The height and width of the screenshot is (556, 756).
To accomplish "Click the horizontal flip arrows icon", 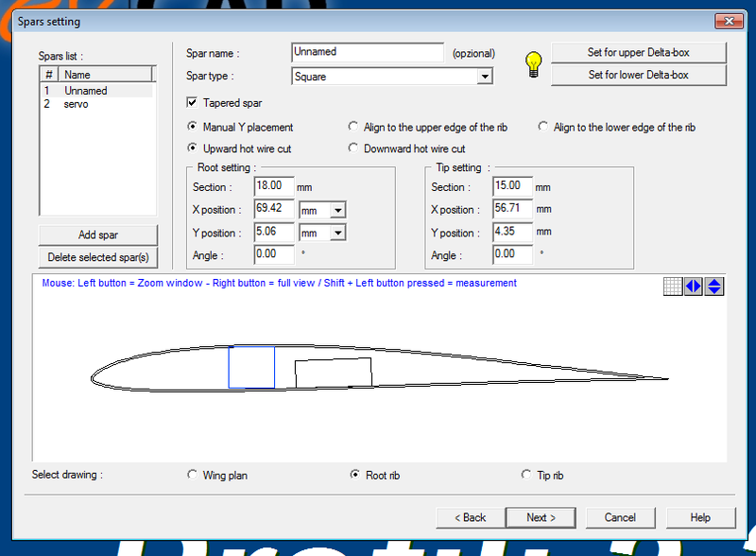I will click(x=694, y=287).
